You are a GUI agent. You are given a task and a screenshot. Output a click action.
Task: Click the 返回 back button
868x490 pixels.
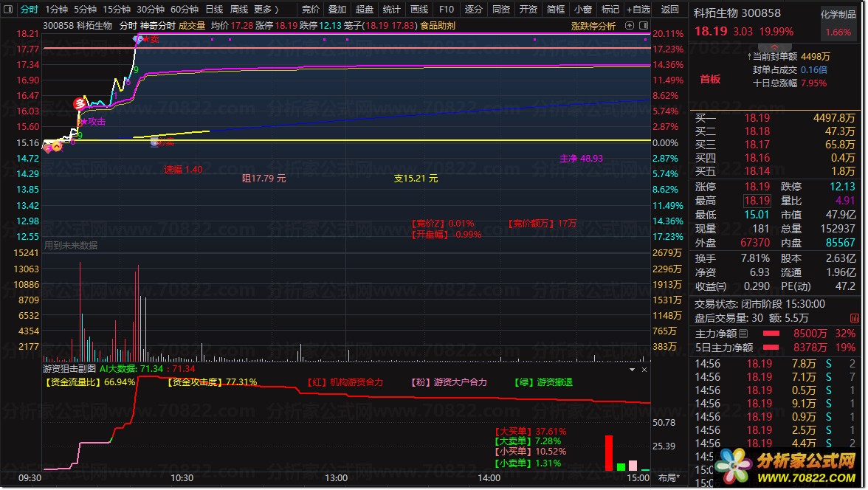click(670, 10)
